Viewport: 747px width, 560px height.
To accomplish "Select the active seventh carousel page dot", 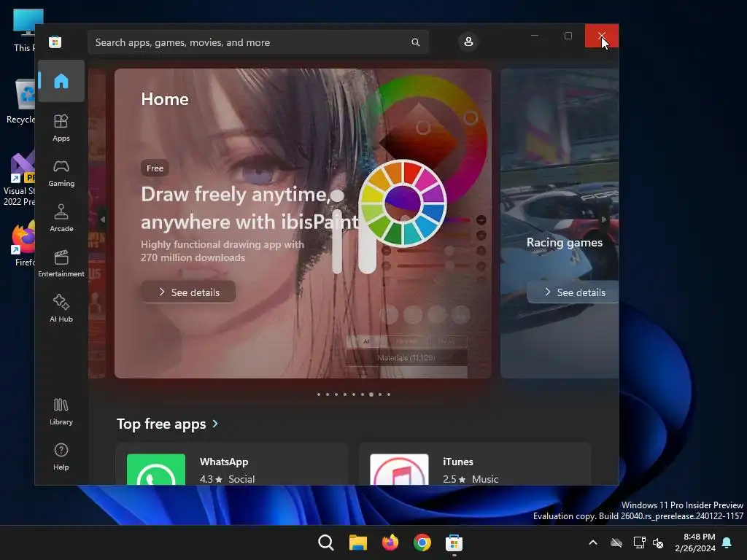I will 371,394.
